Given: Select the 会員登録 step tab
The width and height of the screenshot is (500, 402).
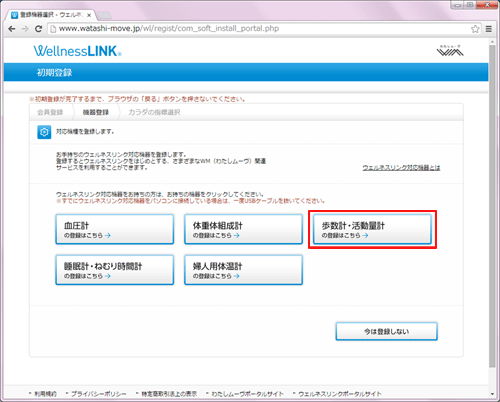Looking at the screenshot, I should [50, 112].
